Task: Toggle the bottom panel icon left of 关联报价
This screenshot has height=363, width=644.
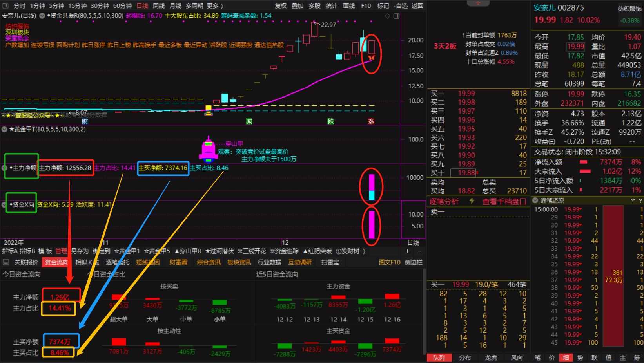Action: (x=6, y=262)
